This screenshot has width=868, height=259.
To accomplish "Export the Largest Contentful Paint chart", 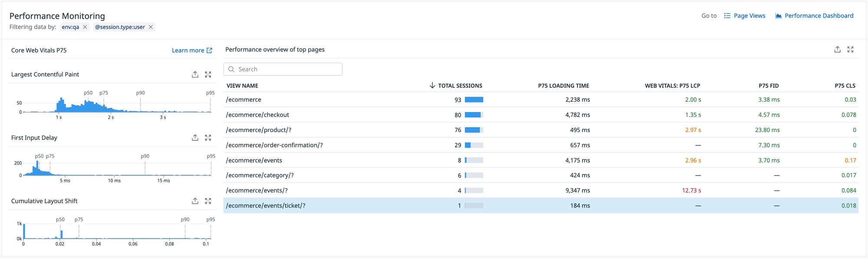I will [x=195, y=75].
